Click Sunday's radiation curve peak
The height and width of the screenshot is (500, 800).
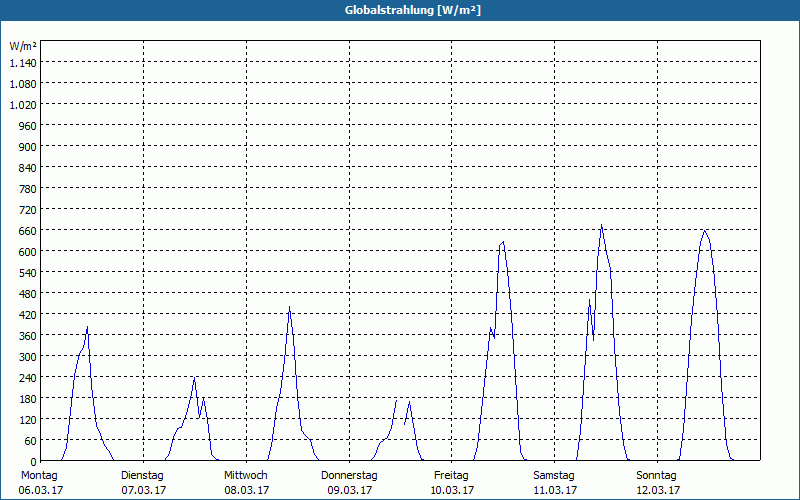pos(705,231)
